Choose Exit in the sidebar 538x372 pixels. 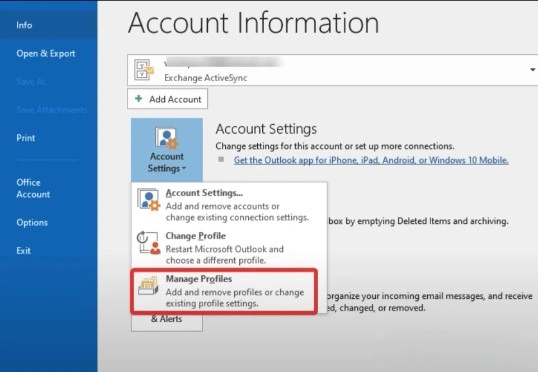point(23,251)
